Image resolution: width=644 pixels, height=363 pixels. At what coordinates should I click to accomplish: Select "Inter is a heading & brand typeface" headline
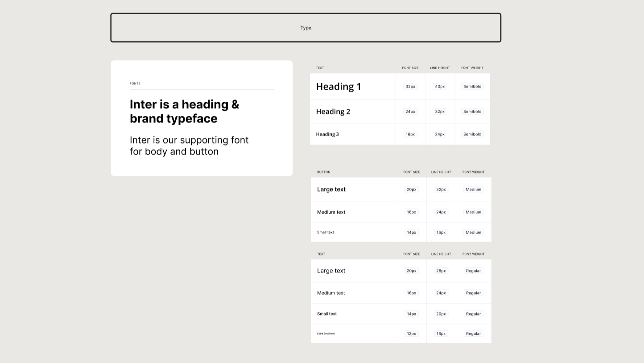point(184,111)
